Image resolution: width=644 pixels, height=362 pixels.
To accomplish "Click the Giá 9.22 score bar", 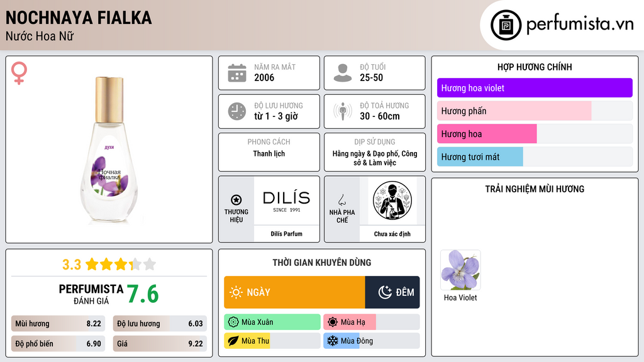I will (160, 344).
